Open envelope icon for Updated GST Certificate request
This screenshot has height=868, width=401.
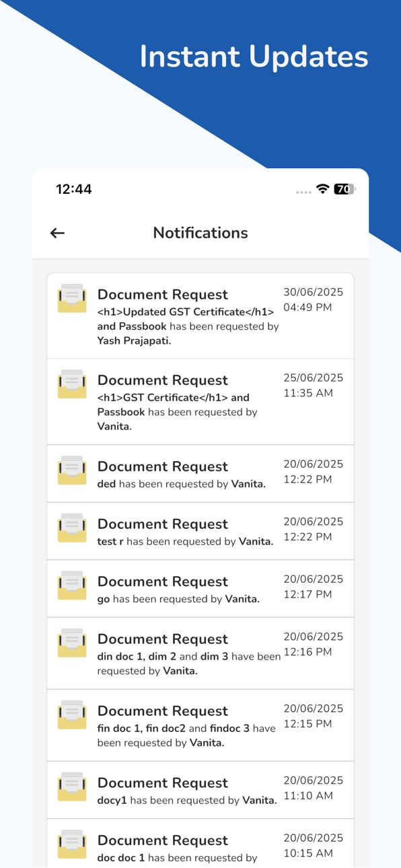pyautogui.click(x=72, y=298)
